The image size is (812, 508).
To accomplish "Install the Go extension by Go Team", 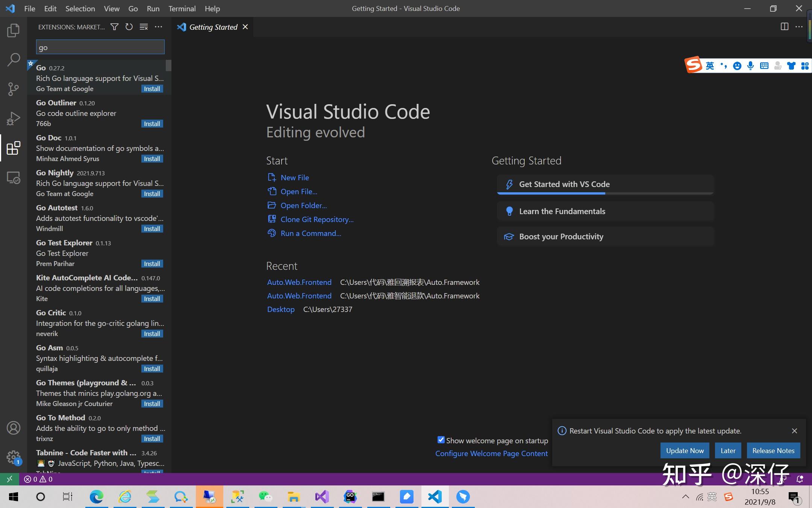I will point(152,88).
